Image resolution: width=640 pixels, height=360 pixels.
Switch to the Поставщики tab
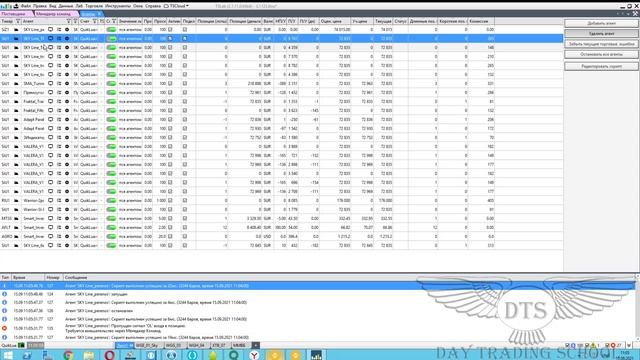pyautogui.click(x=15, y=14)
